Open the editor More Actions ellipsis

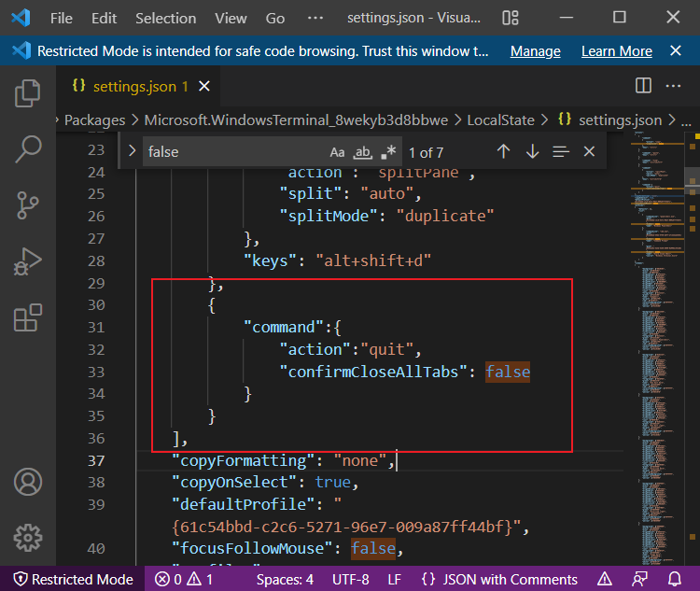(674, 86)
